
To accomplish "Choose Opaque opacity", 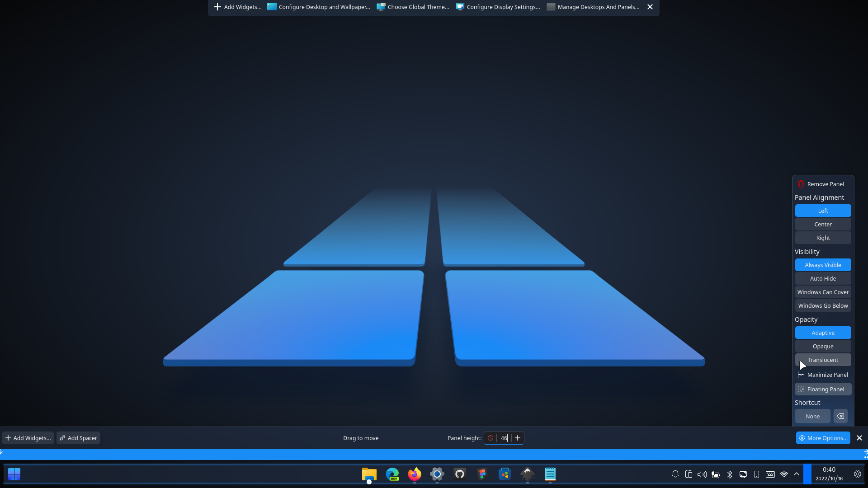I will 823,346.
